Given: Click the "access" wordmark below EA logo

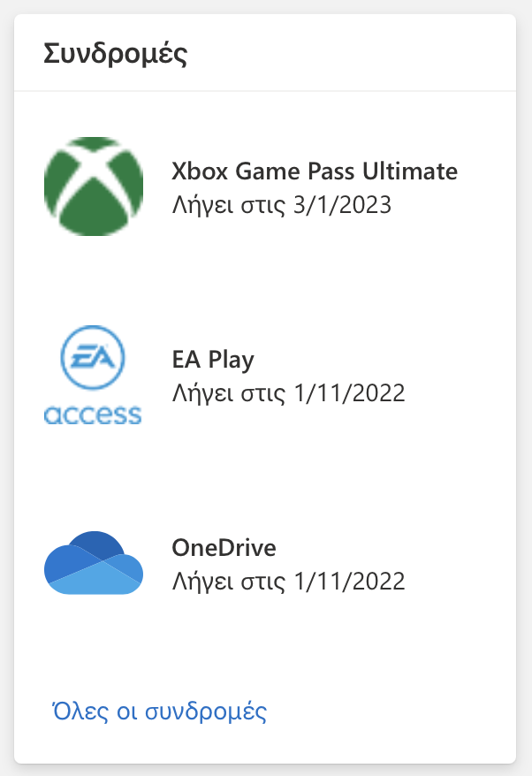Looking at the screenshot, I should click(93, 414).
